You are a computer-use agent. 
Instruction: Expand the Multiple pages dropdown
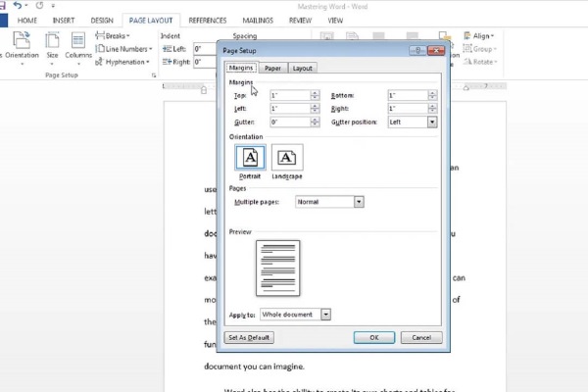coord(359,202)
